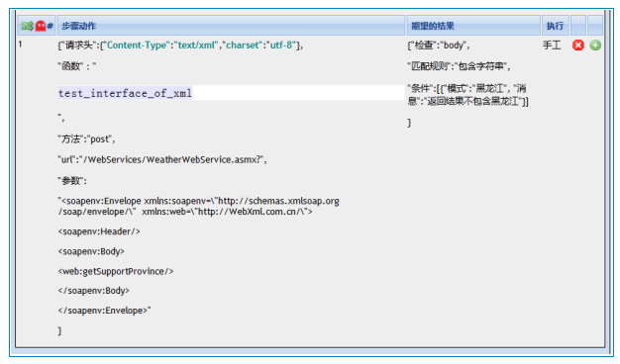Click the "匹配规则" expected result line
620x364 pixels.
coord(460,66)
